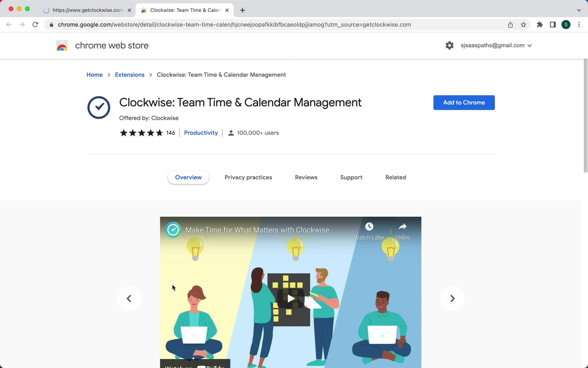Click the Chrome Web Store logo
This screenshot has width=588, height=368.
[x=62, y=45]
